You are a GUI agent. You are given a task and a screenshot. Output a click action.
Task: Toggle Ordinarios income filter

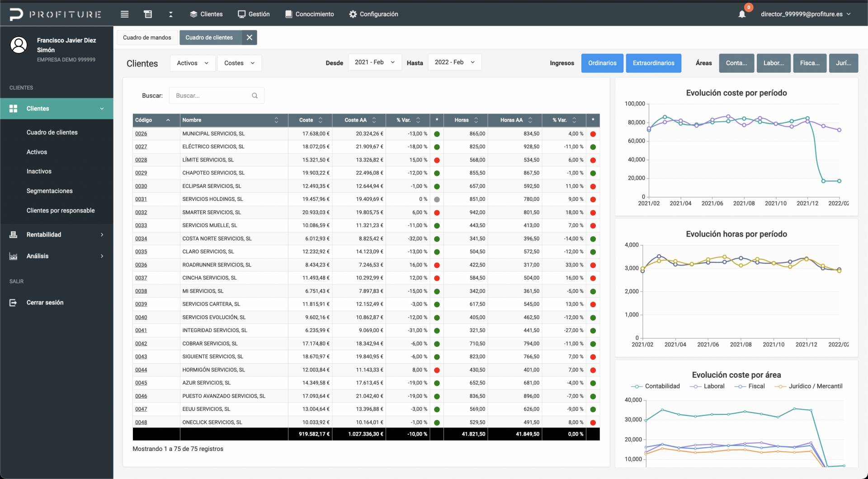(602, 63)
